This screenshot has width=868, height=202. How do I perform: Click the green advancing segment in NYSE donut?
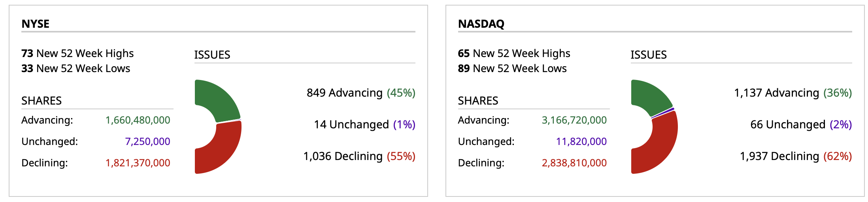(x=217, y=99)
